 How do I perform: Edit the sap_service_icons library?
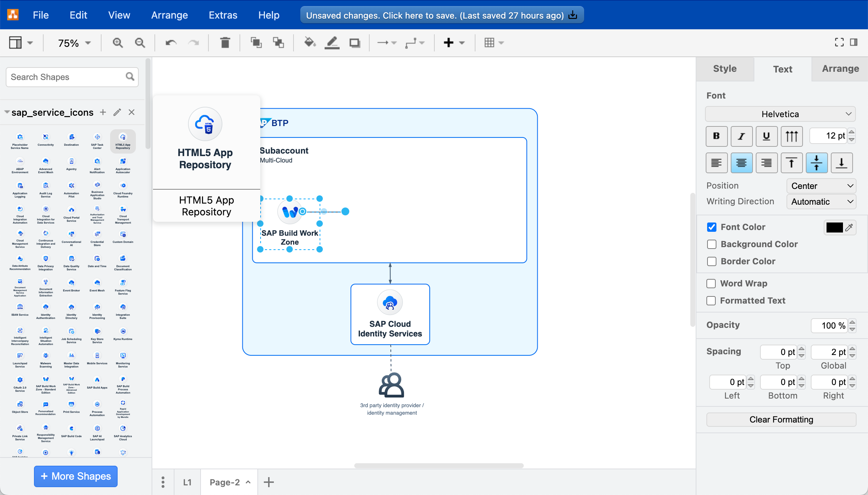click(117, 112)
